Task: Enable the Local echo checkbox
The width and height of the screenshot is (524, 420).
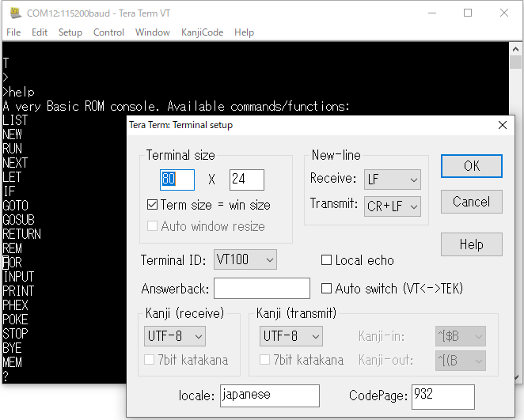Action: [326, 260]
